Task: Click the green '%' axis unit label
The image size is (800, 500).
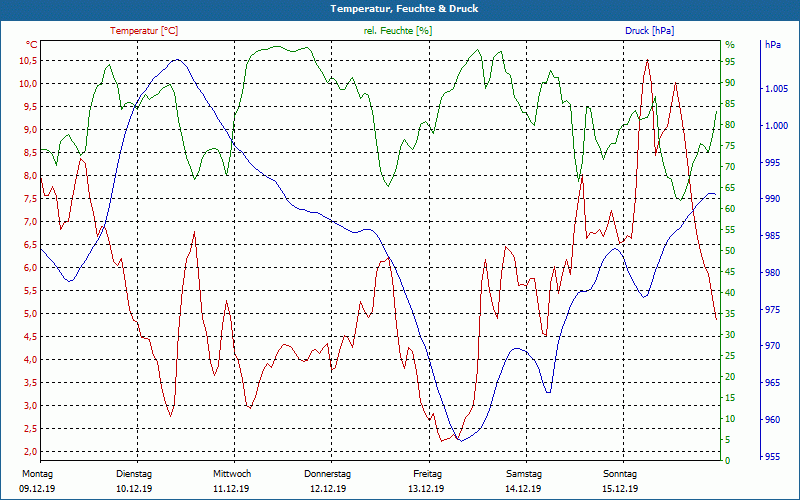Action: click(x=730, y=44)
